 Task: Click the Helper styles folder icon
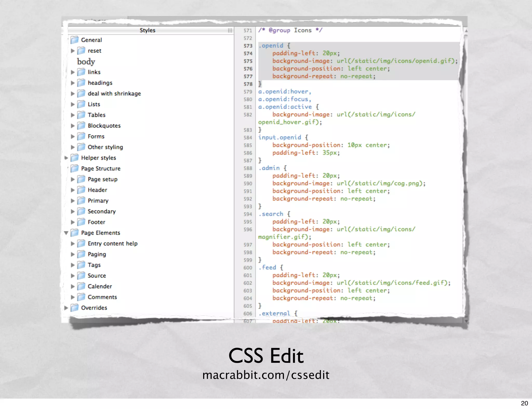point(75,158)
